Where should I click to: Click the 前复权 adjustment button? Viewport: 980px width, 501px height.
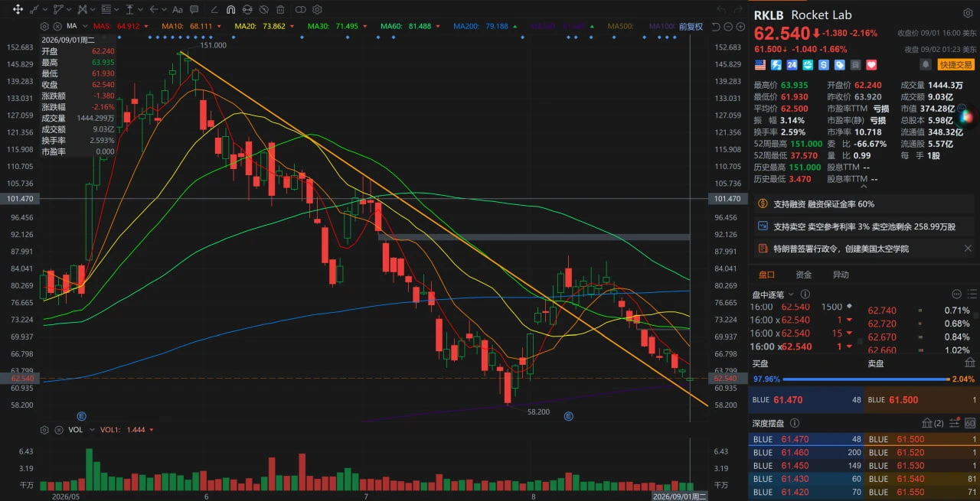coord(691,27)
